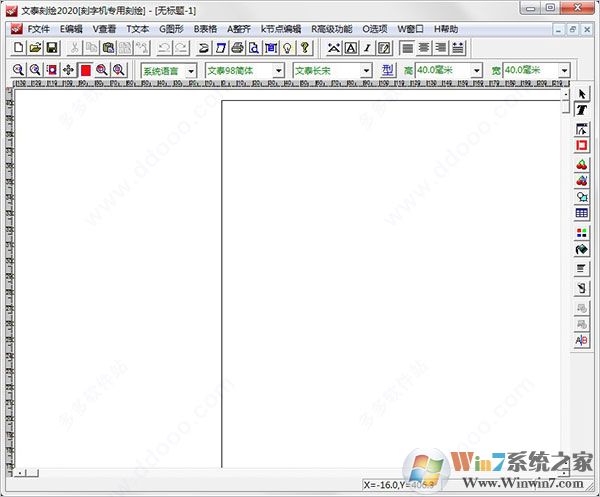This screenshot has width=600, height=497.
Task: Click the first red cherries icon
Action: [581, 165]
